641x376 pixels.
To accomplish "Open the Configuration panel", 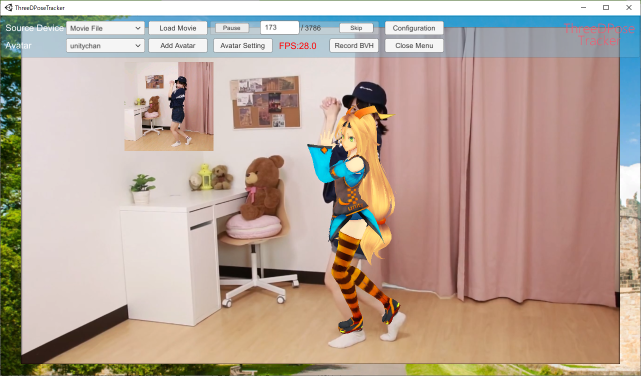I will 414,28.
